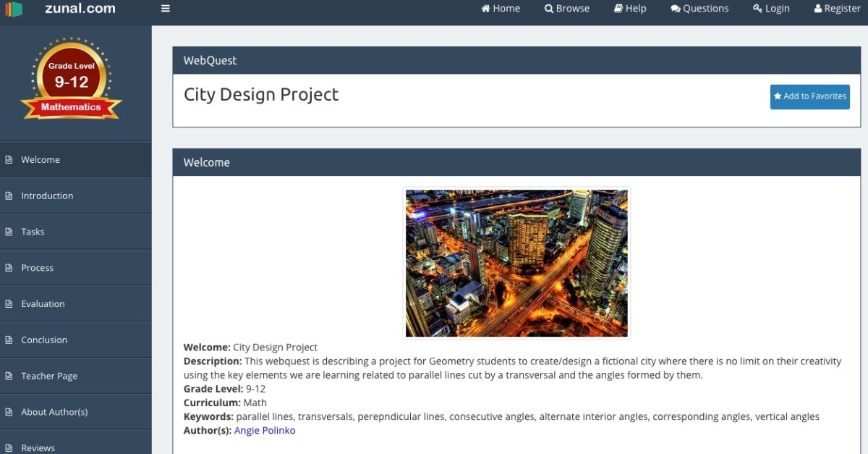Select Welcome in the sidebar

pos(41,160)
